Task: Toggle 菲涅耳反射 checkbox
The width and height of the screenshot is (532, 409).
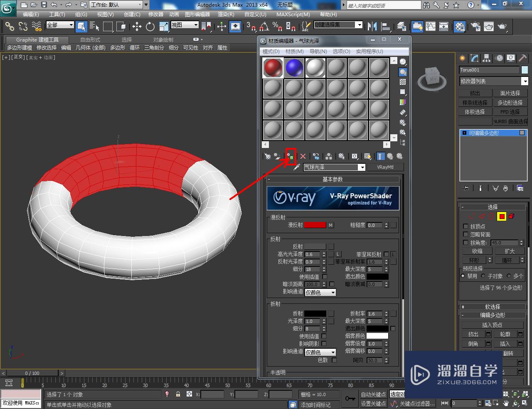Action: point(386,254)
